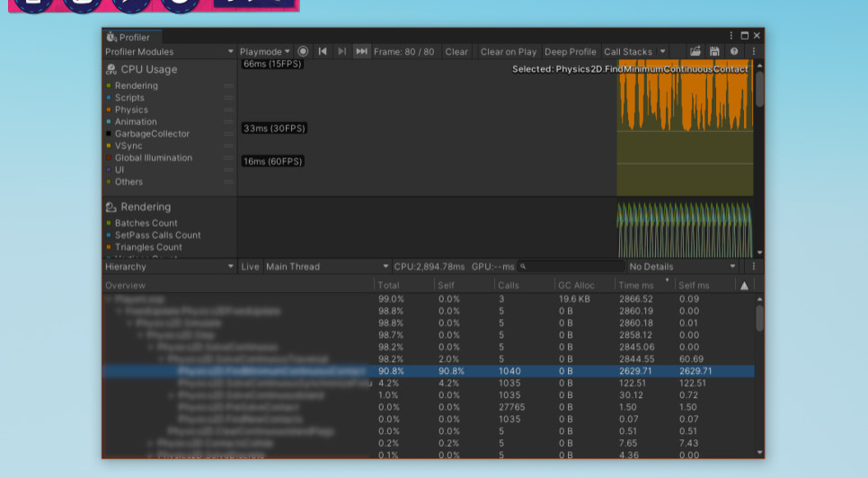Sort by the Total column header
868x478 pixels.
403,286
